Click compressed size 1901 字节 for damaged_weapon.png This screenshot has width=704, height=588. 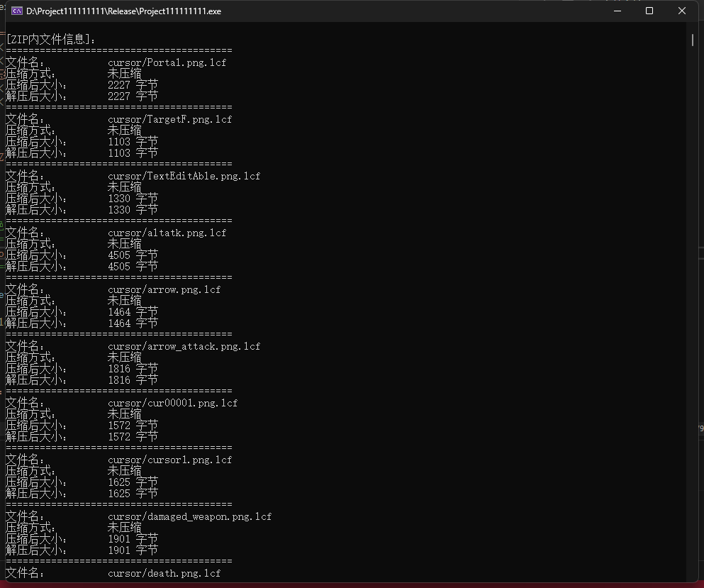point(133,538)
